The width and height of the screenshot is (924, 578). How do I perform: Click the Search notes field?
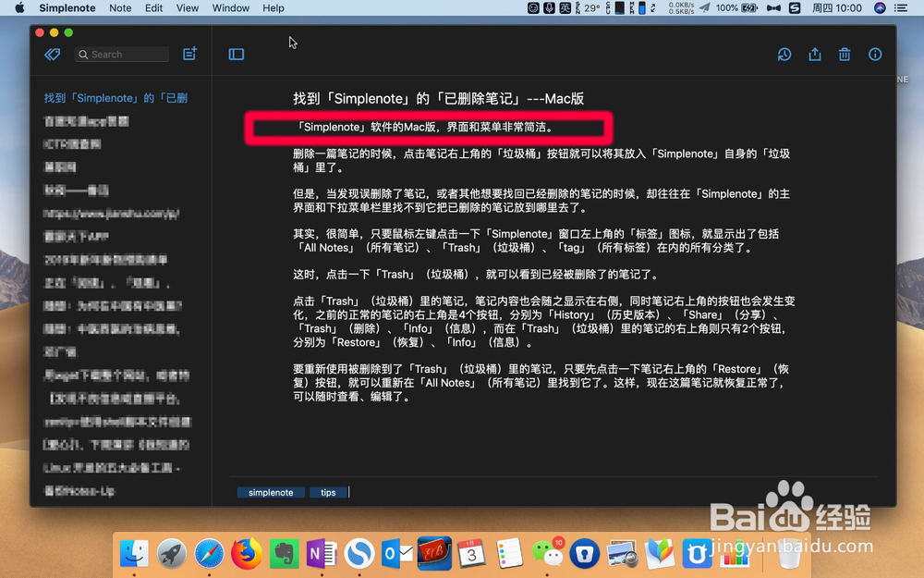click(x=122, y=55)
